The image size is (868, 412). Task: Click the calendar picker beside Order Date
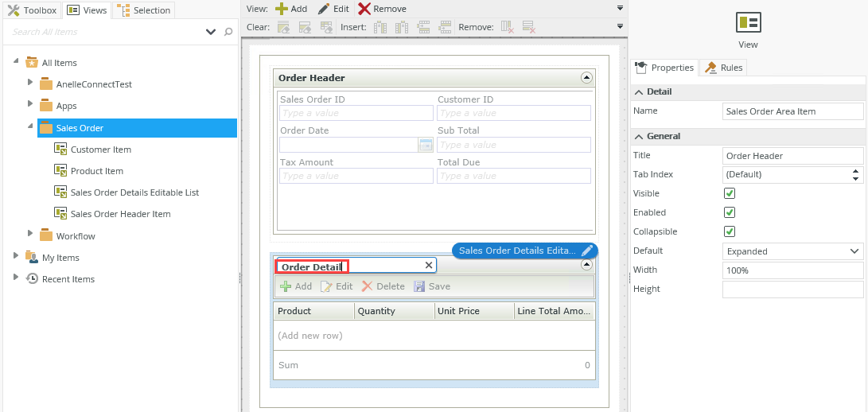(426, 145)
